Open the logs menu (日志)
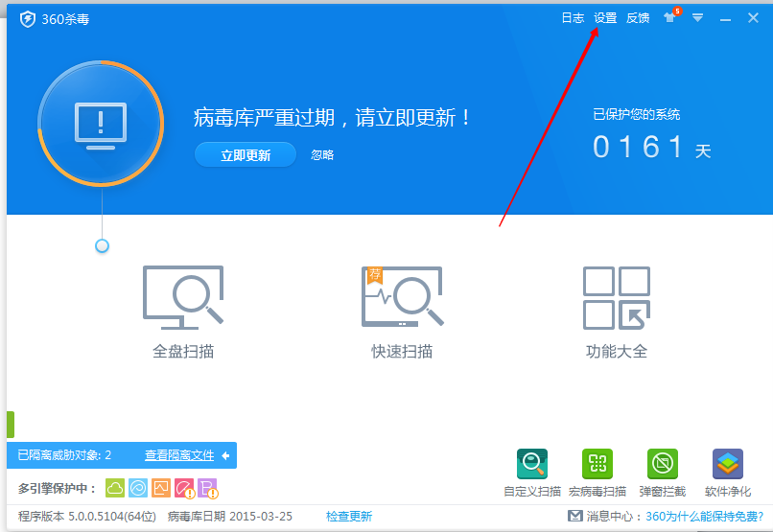 (x=573, y=17)
